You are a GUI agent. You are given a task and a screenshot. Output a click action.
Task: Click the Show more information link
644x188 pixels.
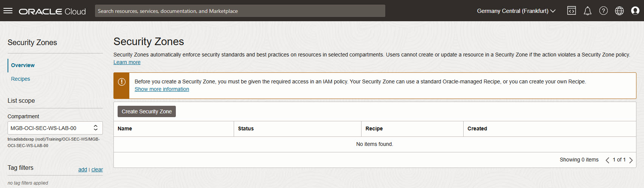(x=162, y=89)
